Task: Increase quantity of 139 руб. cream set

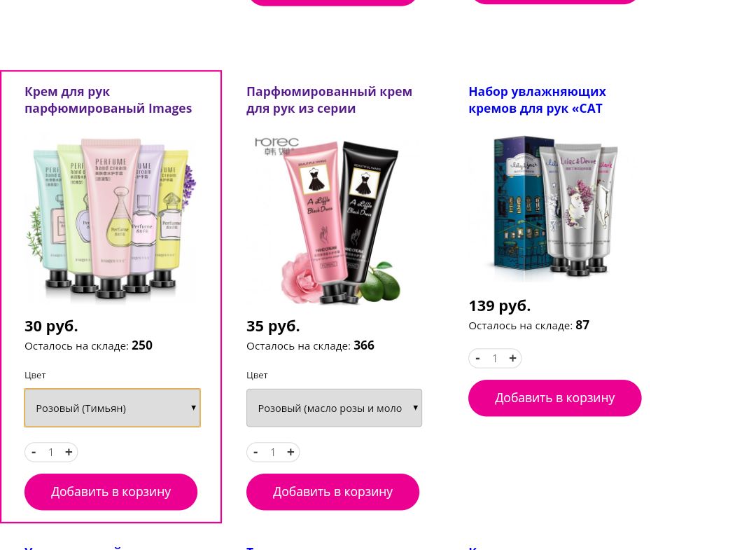Action: click(x=512, y=358)
